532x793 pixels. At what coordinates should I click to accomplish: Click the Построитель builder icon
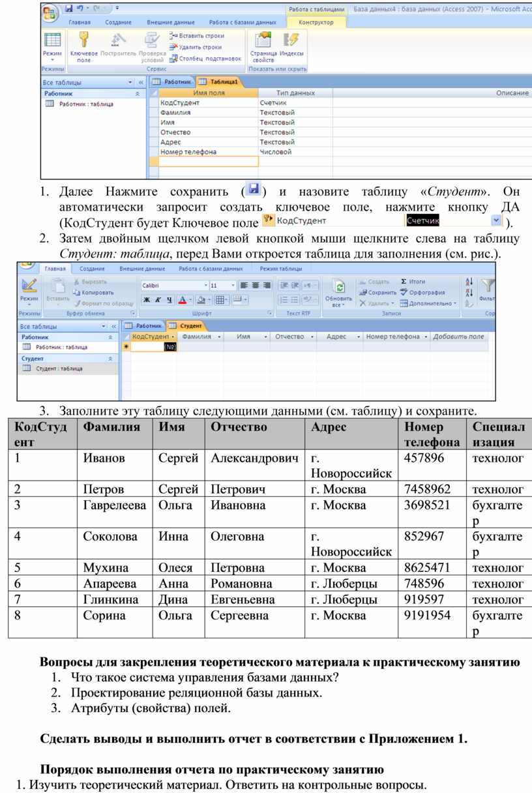pyautogui.click(x=119, y=40)
